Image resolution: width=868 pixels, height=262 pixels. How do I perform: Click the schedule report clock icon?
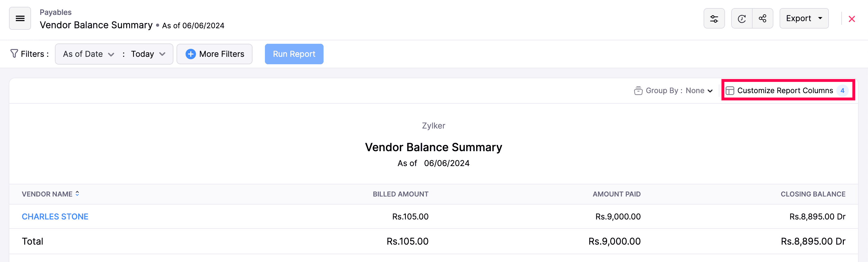tap(741, 19)
